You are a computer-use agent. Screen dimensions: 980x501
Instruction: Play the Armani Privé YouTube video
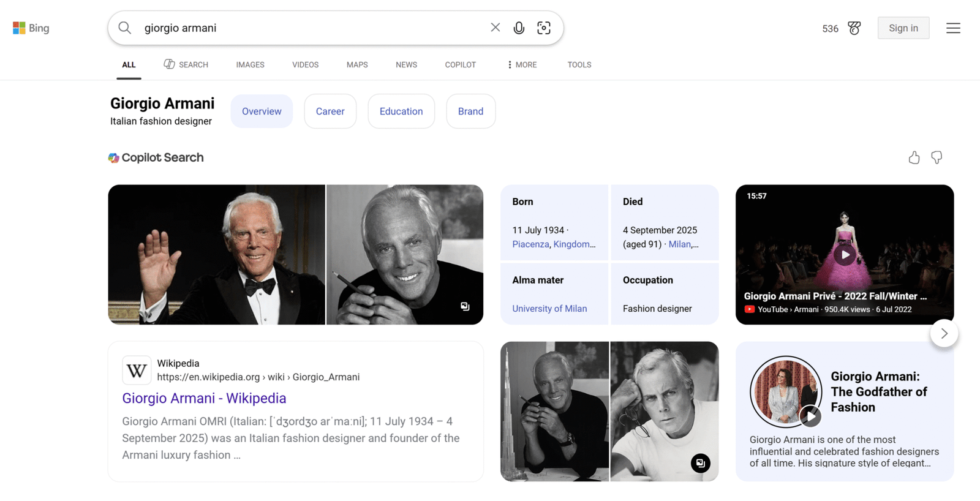(x=845, y=255)
